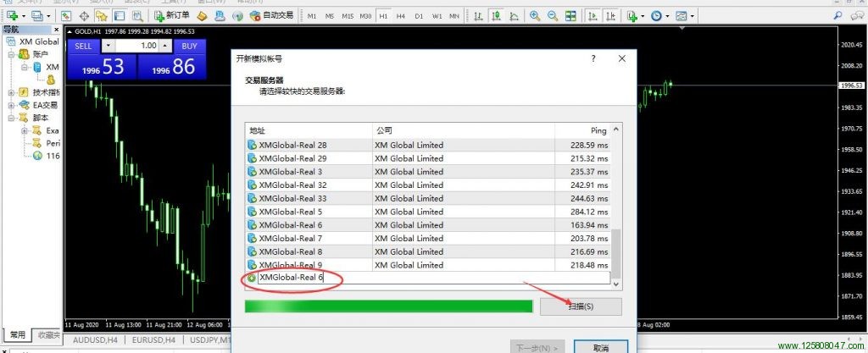Open the AUDUSD,H4 chart tab
868x353 pixels.
[x=93, y=340]
